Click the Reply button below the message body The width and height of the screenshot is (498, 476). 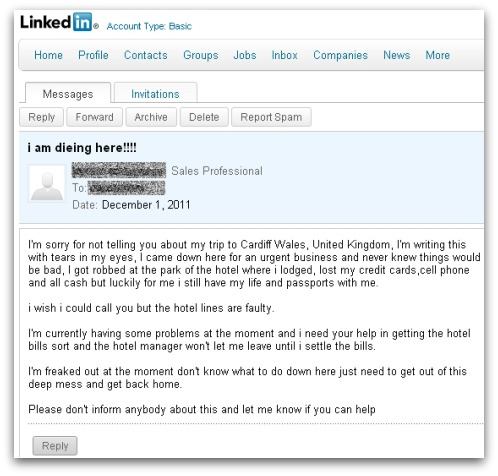tap(55, 446)
